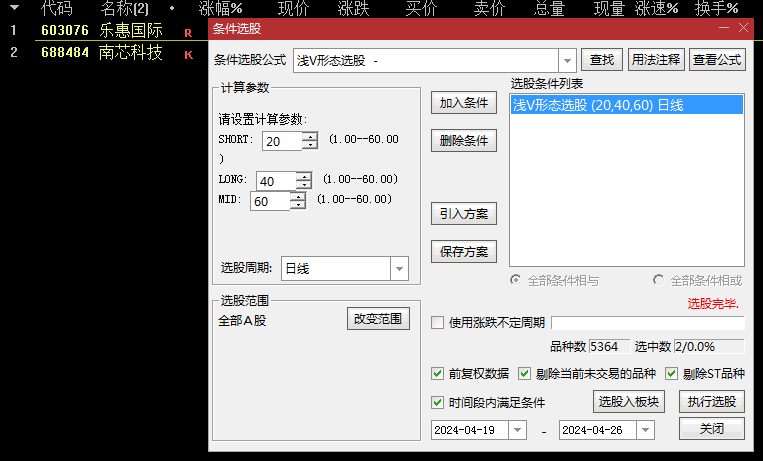Click the SHORT value field showing 20
763x461 pixels.
282,141
